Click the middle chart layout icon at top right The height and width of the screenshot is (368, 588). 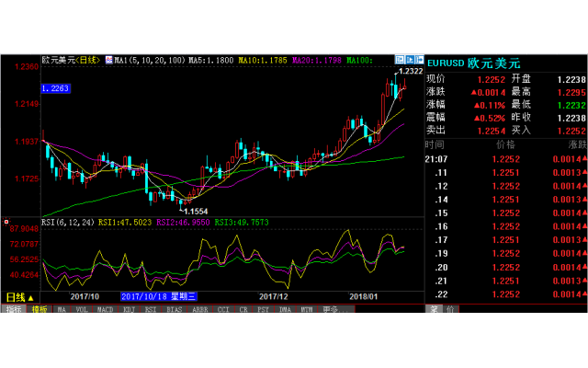click(x=410, y=59)
